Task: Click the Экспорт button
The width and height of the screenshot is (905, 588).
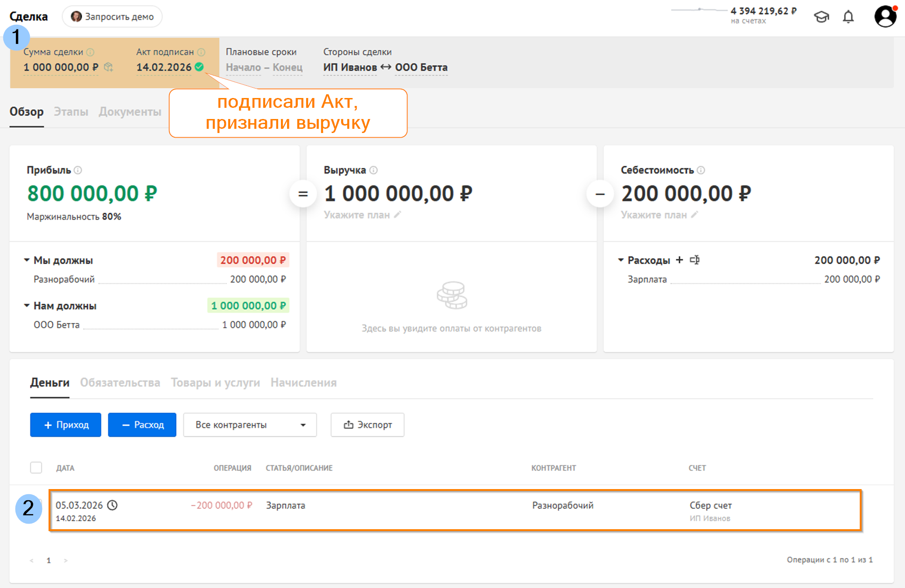Action: (367, 425)
